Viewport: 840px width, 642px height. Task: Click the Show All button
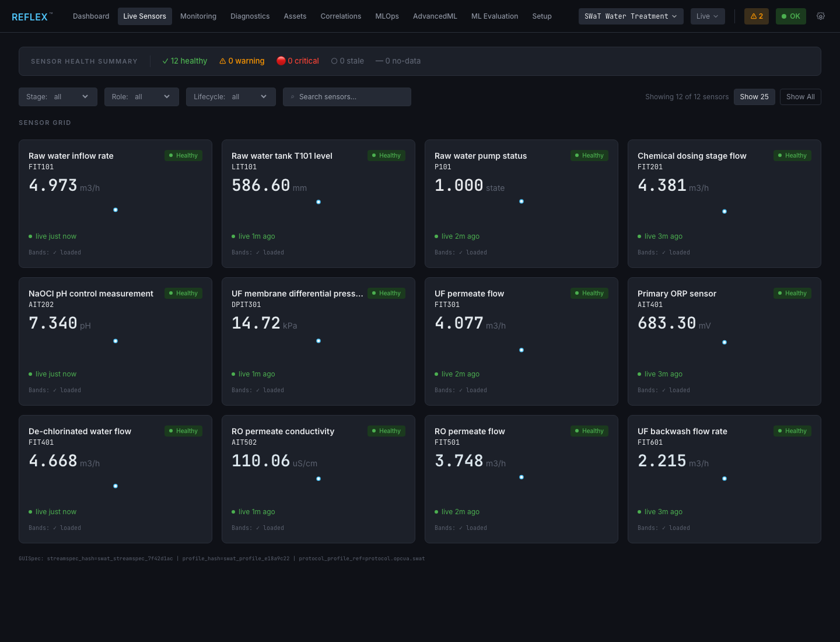coord(800,97)
